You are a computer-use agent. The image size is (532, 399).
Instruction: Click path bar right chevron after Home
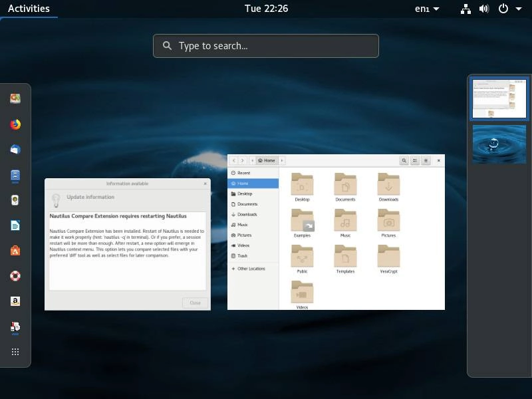[x=282, y=160]
